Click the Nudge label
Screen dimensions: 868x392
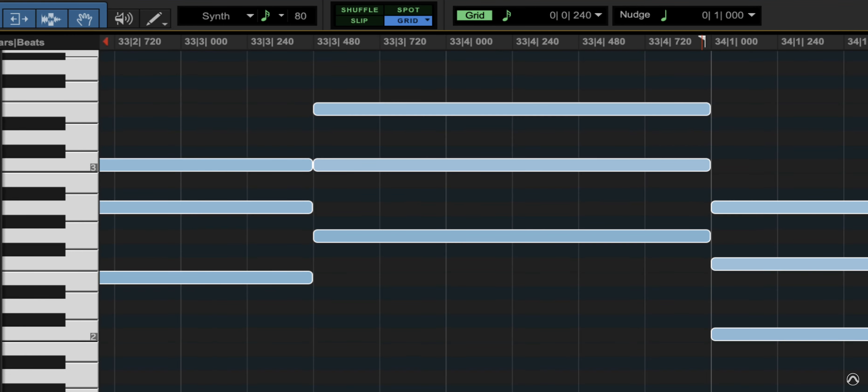(635, 15)
